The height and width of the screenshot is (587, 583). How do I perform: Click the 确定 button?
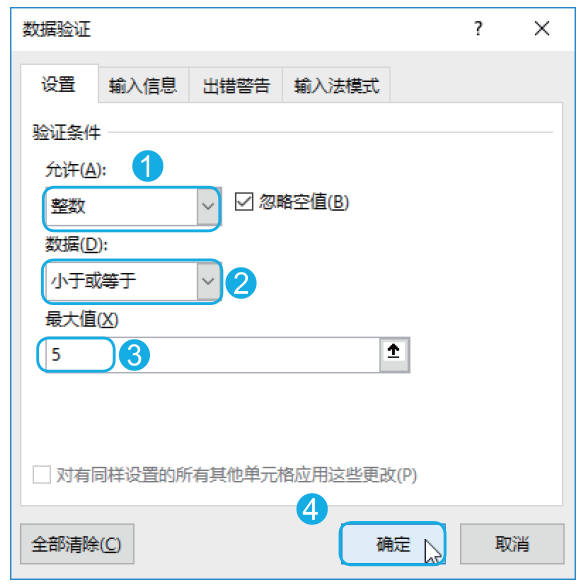[393, 544]
